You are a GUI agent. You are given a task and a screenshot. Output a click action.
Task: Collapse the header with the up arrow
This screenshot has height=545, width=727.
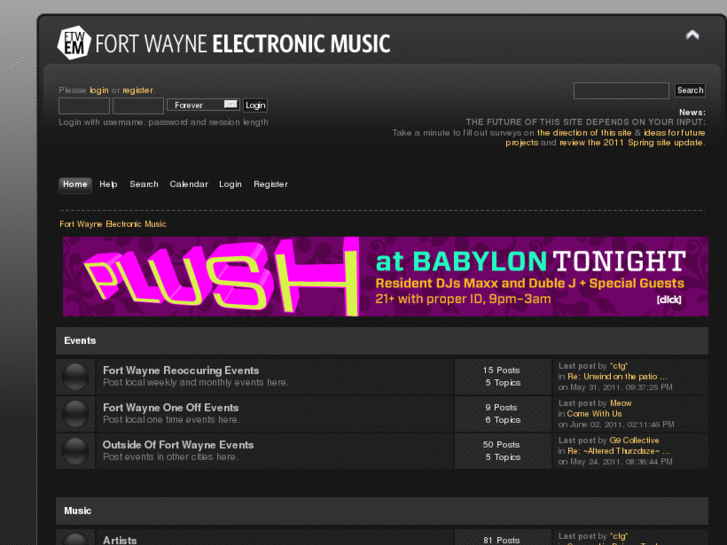pos(692,35)
